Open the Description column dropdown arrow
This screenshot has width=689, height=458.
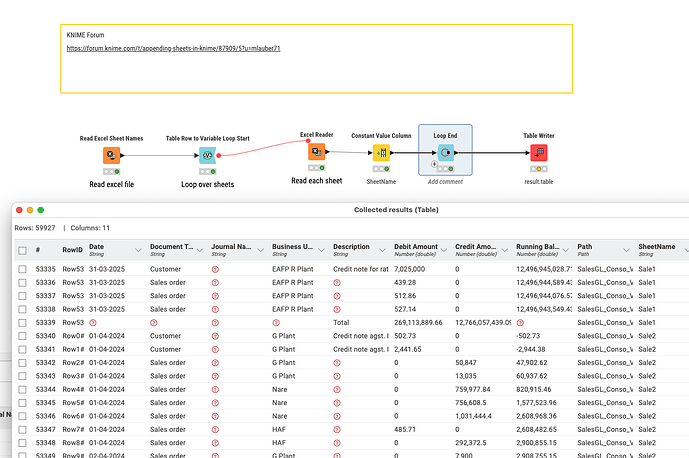click(x=382, y=250)
